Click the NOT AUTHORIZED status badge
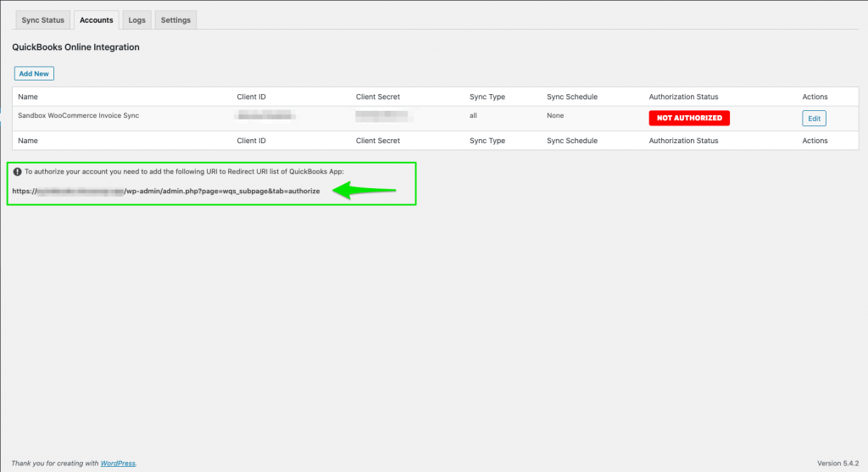This screenshot has height=472, width=868. click(689, 118)
